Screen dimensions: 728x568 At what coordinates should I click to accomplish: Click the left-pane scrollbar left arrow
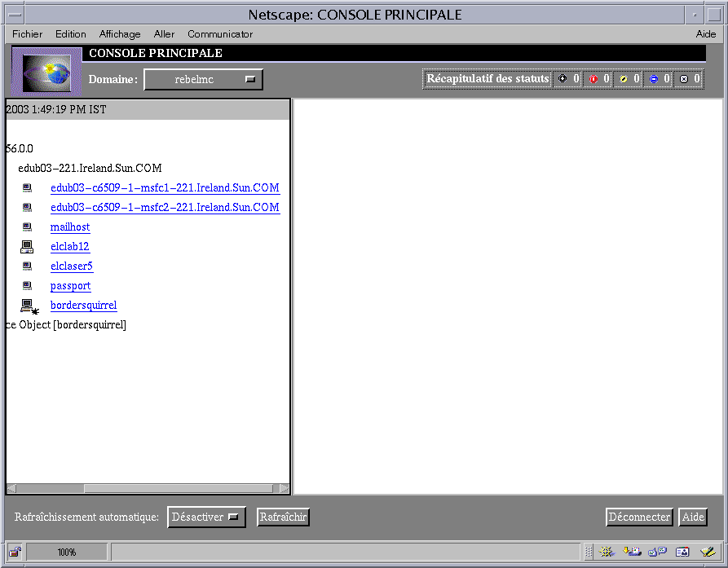click(x=11, y=488)
